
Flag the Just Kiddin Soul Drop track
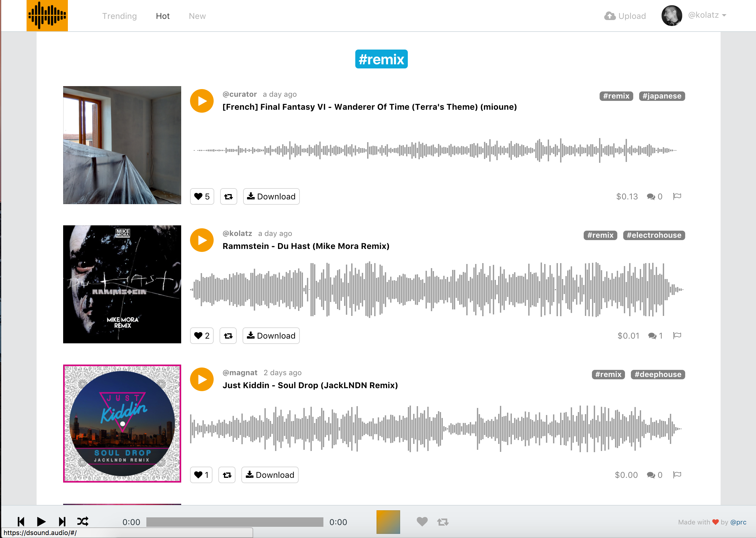pos(677,475)
